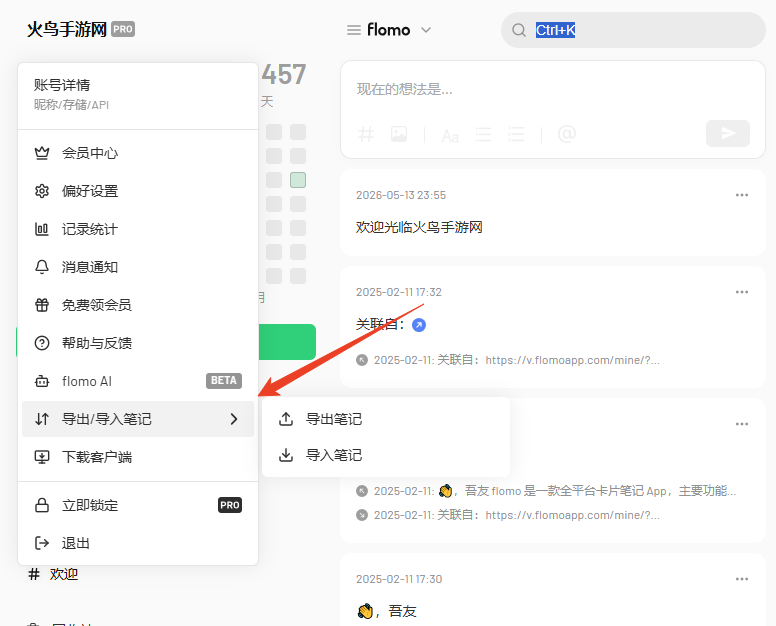Choose 导入笔记 import notes
Image resolution: width=776 pixels, height=626 pixels.
click(x=386, y=455)
